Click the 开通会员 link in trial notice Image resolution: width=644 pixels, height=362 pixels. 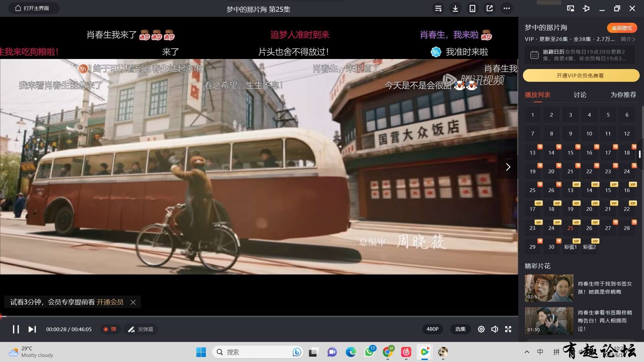[110, 302]
